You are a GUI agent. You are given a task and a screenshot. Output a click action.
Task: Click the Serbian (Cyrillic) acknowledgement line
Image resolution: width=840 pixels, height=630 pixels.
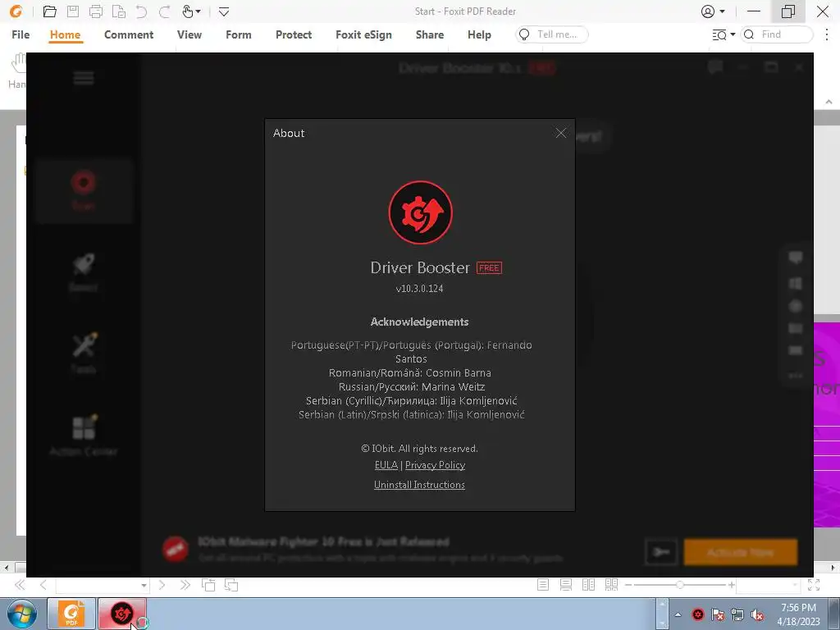pos(412,400)
